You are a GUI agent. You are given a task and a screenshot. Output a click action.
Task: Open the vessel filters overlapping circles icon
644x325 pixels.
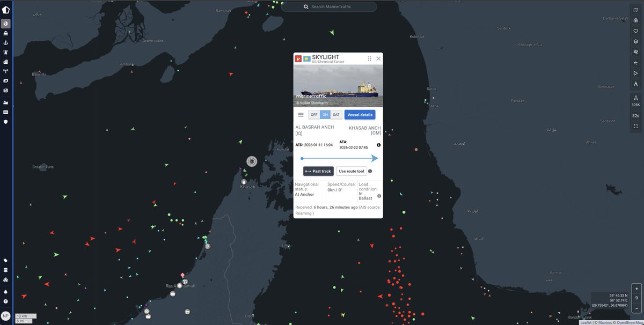coord(636,20)
